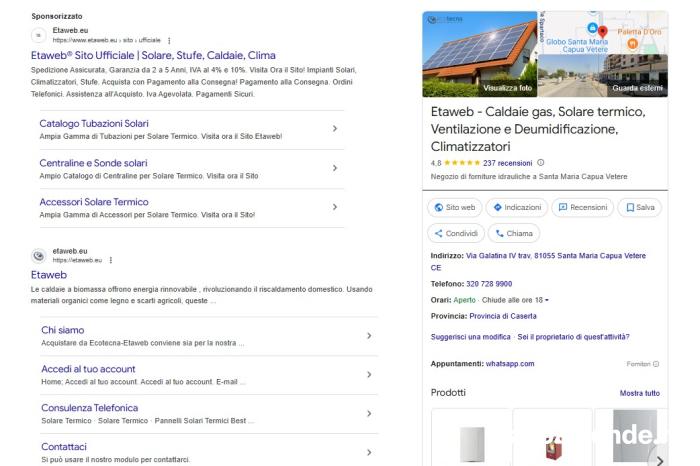Save the place with the Salva button
This screenshot has width=700, height=466.
640,208
